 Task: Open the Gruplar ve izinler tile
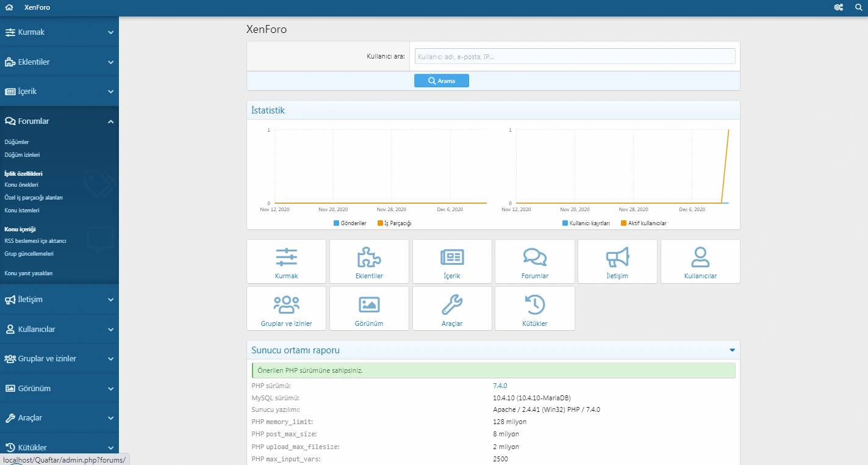[287, 309]
